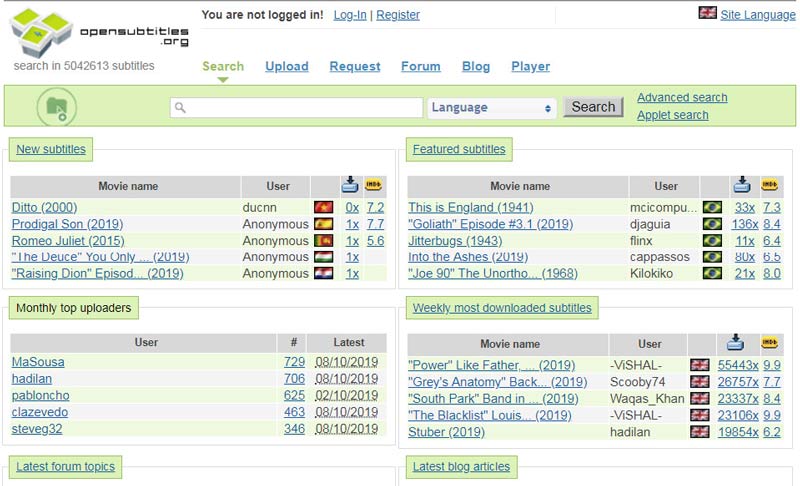Viewport: 800px width, 486px height.
Task: Click the UK flag beside Site Language
Action: click(707, 13)
